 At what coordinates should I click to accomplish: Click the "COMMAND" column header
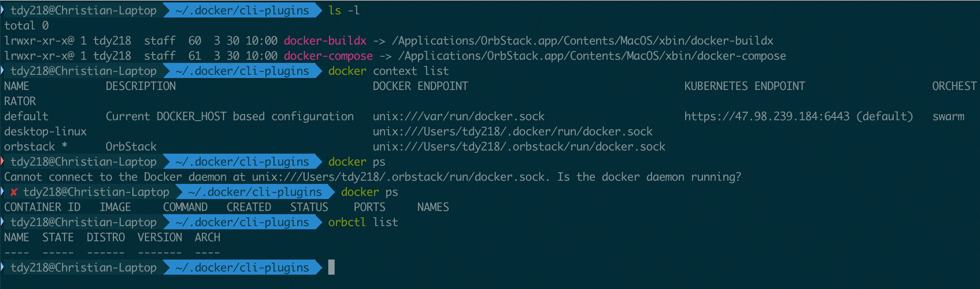[x=185, y=207]
